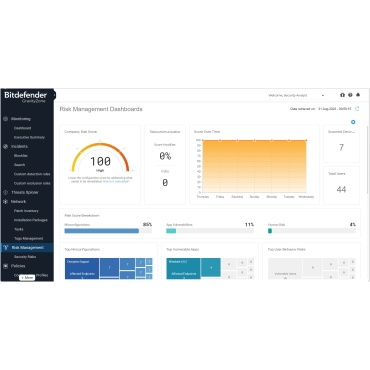Click the largest grey tile in Top User Behavior Risks

285,268
